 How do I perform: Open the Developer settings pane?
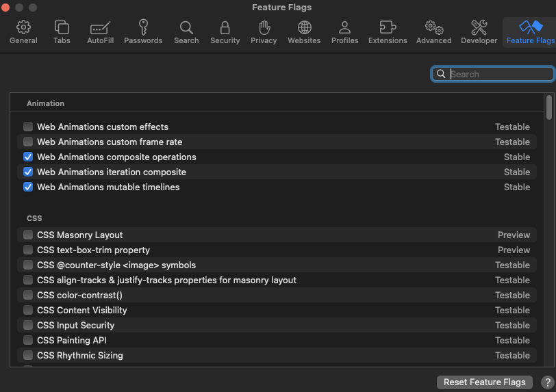(479, 32)
